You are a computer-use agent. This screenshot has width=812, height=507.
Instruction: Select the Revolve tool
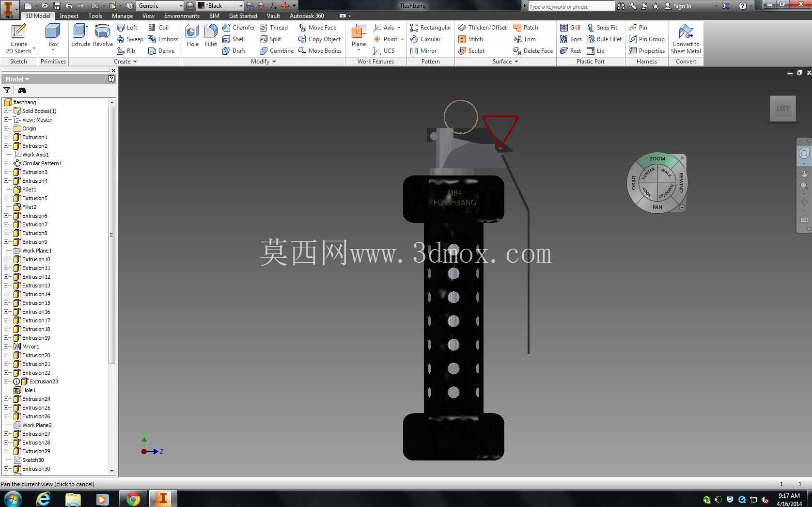pos(103,36)
